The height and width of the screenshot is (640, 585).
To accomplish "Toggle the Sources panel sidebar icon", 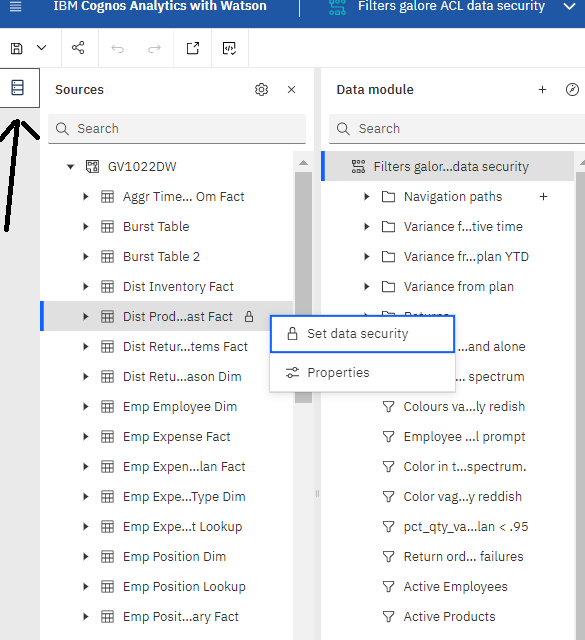I will (18, 88).
